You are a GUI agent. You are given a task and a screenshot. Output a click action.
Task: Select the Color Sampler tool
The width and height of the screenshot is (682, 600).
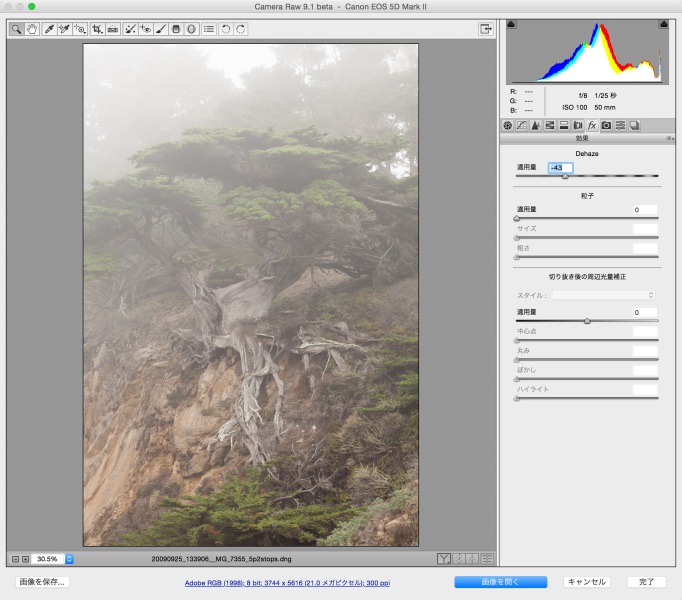click(64, 29)
